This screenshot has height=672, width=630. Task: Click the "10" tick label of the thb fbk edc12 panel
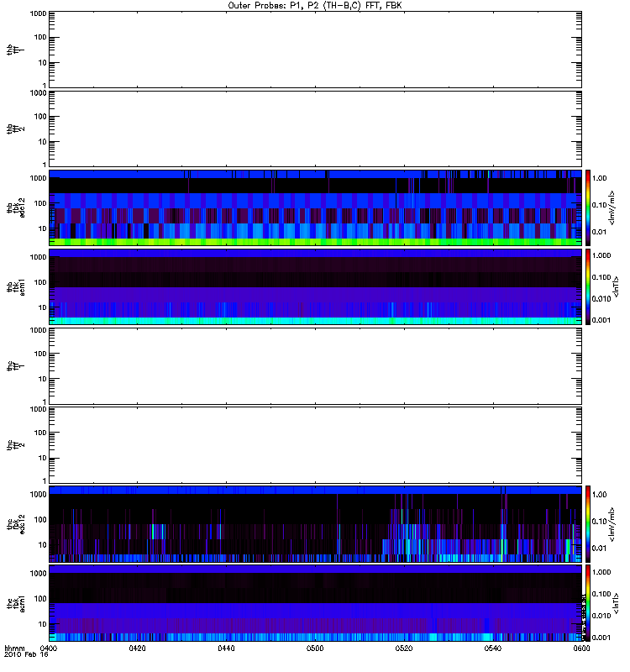click(43, 228)
